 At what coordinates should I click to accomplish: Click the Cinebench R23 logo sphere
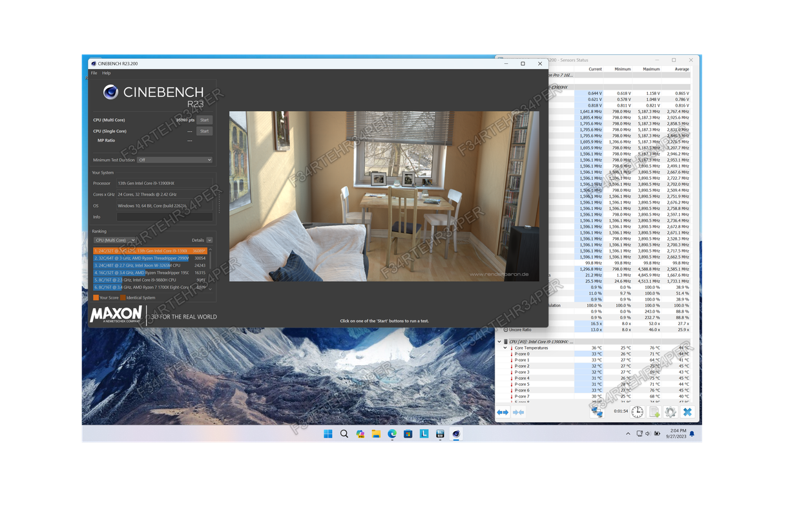coord(110,92)
